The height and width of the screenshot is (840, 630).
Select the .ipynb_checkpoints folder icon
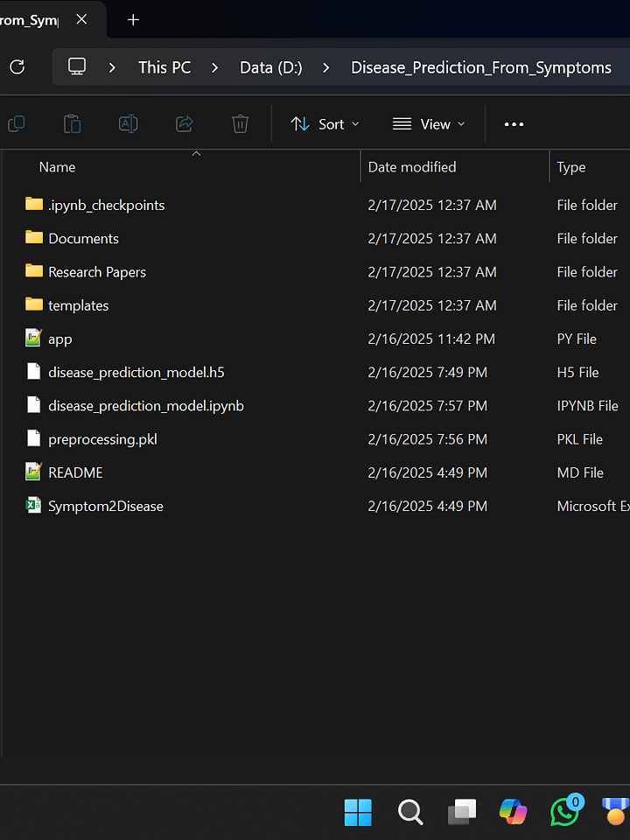click(x=34, y=204)
